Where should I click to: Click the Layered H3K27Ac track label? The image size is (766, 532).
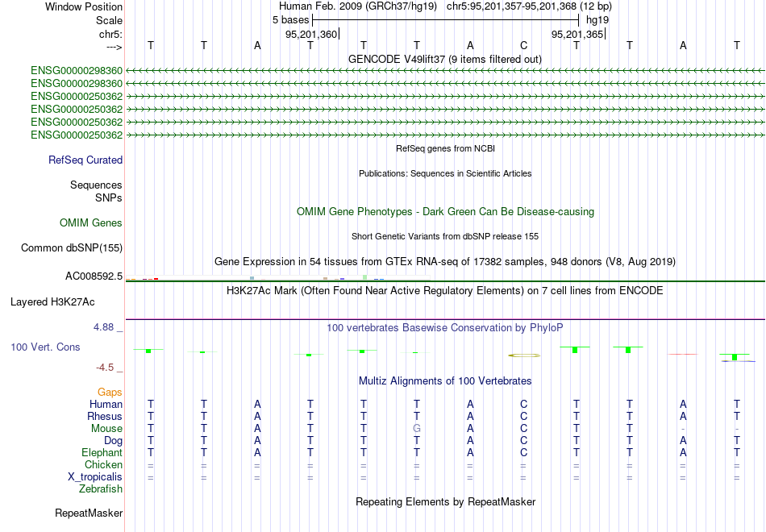click(x=52, y=302)
